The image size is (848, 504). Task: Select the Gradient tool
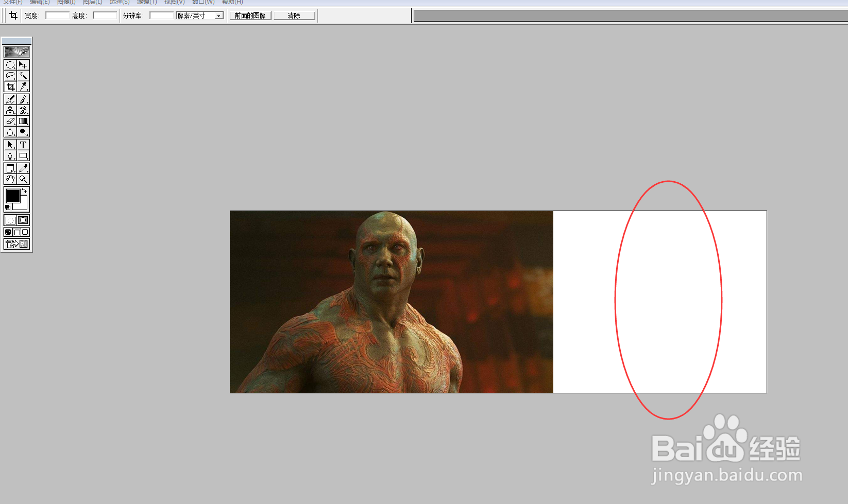(23, 121)
